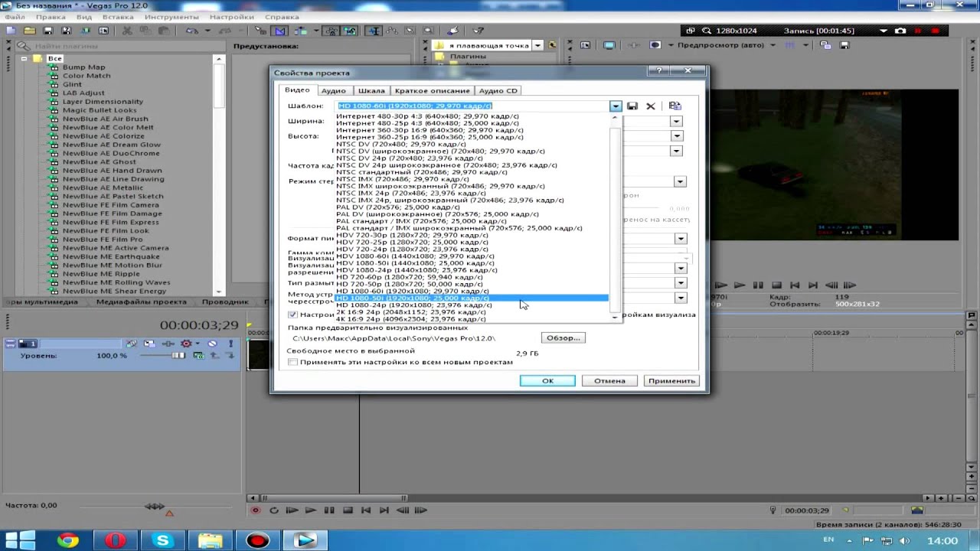
Task: Click the screen recorder camera snapshot icon
Action: (x=900, y=31)
